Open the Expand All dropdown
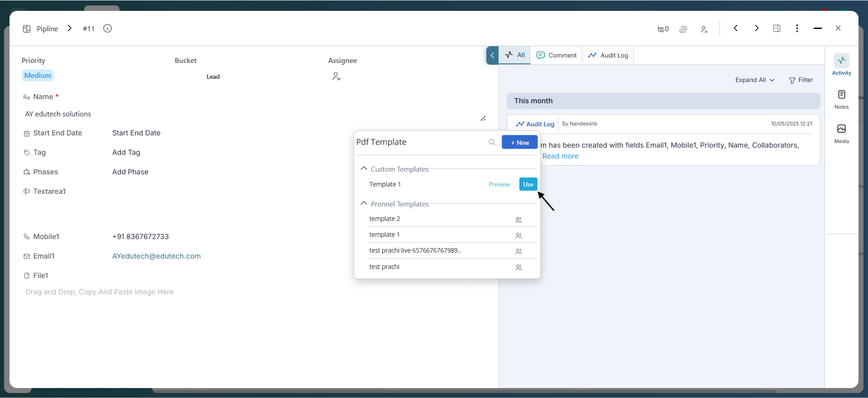 pos(755,80)
